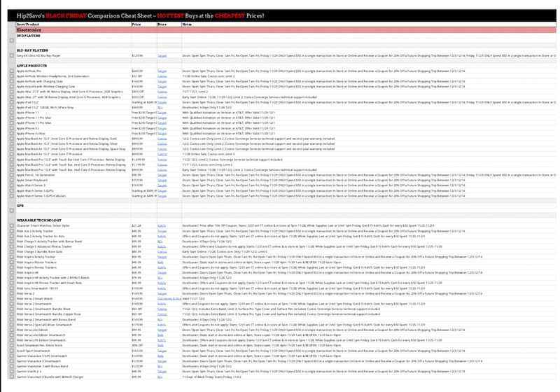
Task: Select notes cell reading 11/7-11/21; Limit 2
Action: coord(369,92)
